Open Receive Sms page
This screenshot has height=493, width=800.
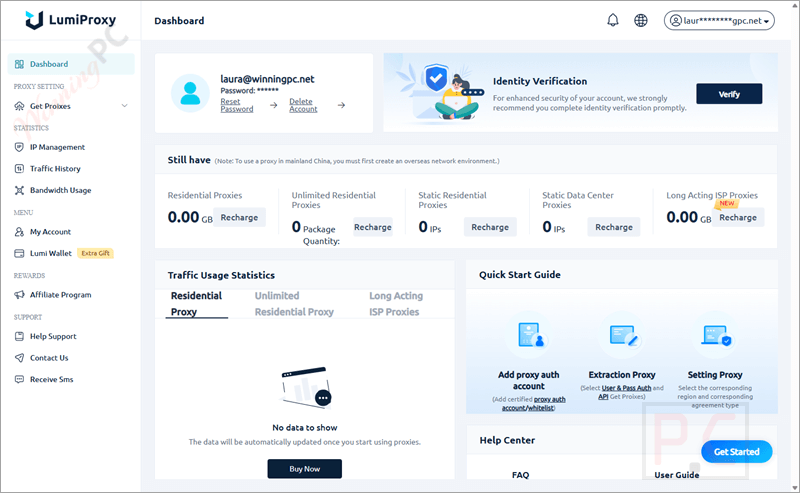coord(52,379)
